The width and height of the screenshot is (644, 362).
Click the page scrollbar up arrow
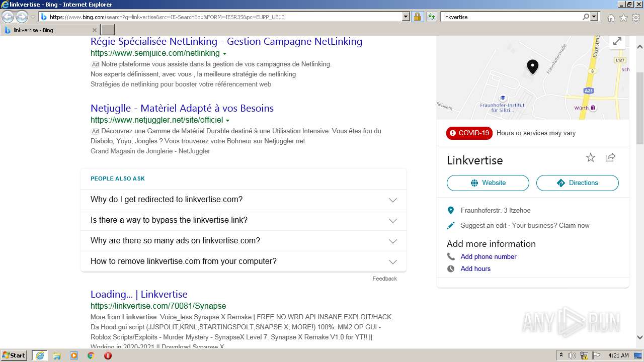[x=640, y=47]
